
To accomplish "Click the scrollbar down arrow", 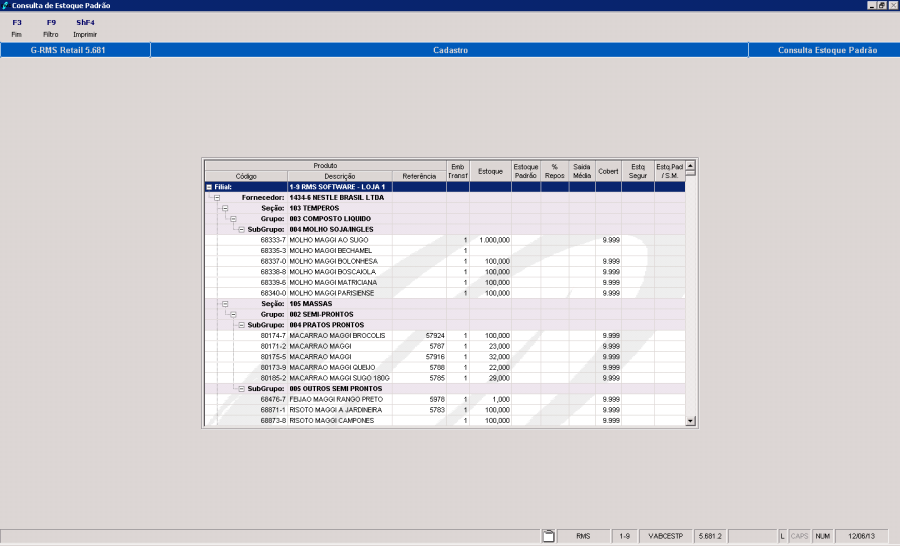I will 690,421.
